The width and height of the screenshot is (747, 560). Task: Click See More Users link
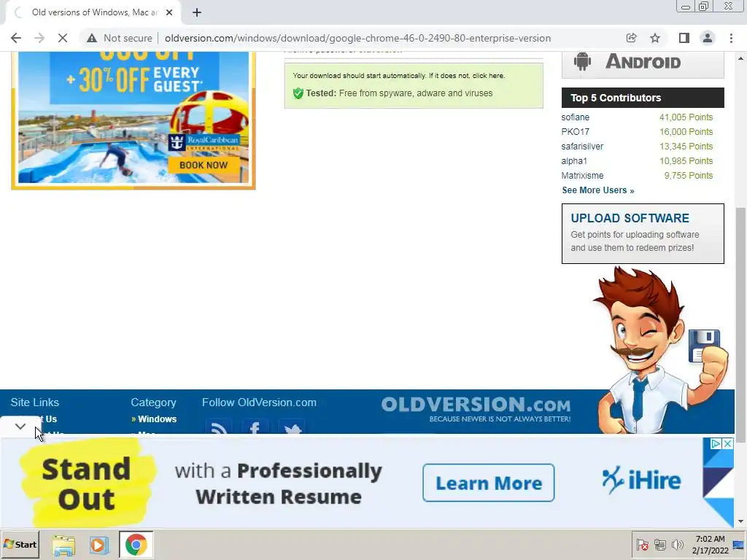click(x=598, y=190)
